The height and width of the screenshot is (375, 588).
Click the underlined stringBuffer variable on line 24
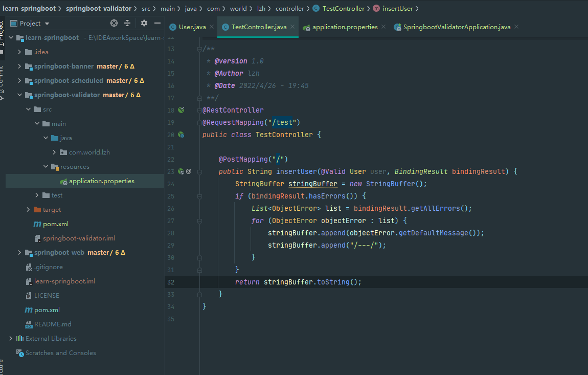click(313, 184)
